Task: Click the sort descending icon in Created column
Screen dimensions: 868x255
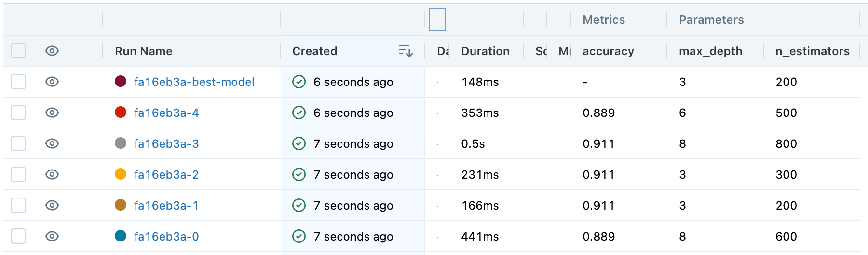Action: [x=406, y=51]
